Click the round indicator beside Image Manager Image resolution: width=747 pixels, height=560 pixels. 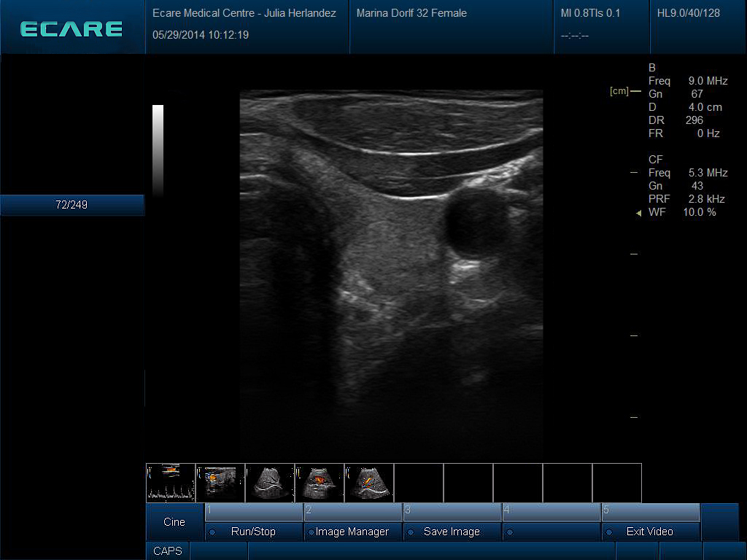[311, 532]
